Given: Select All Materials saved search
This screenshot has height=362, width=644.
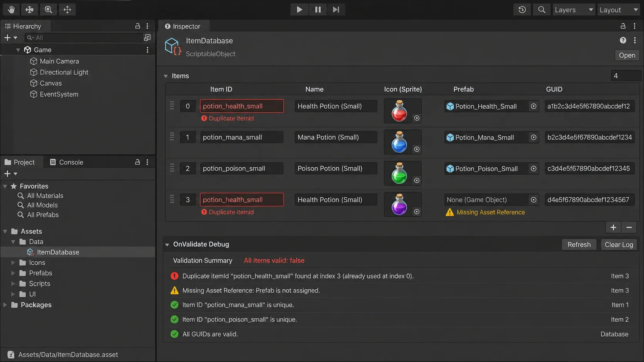Looking at the screenshot, I should 40,196.
